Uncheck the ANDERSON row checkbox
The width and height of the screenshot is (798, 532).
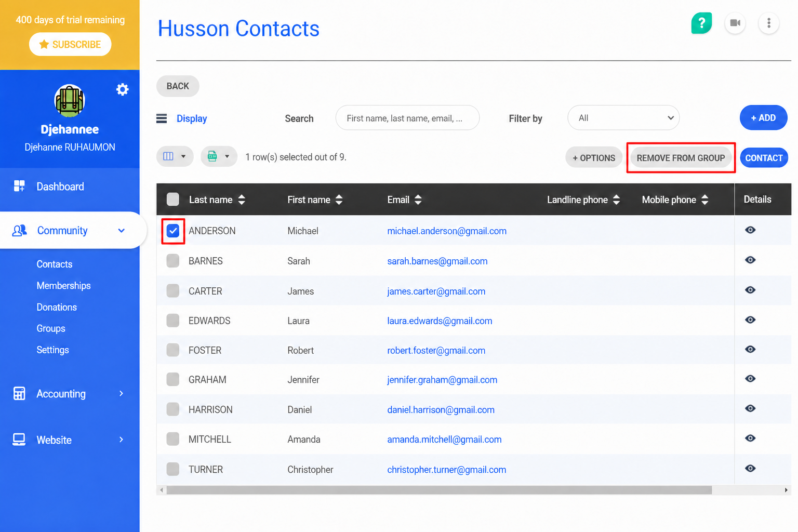pyautogui.click(x=173, y=231)
